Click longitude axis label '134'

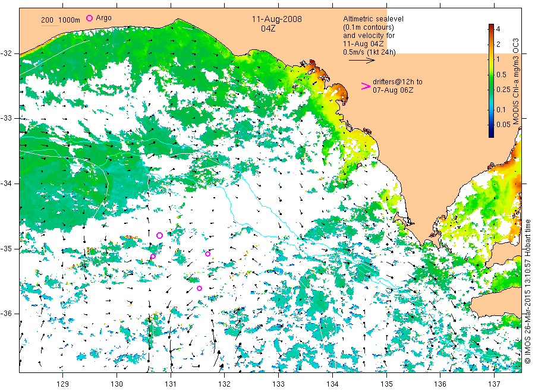click(x=332, y=384)
